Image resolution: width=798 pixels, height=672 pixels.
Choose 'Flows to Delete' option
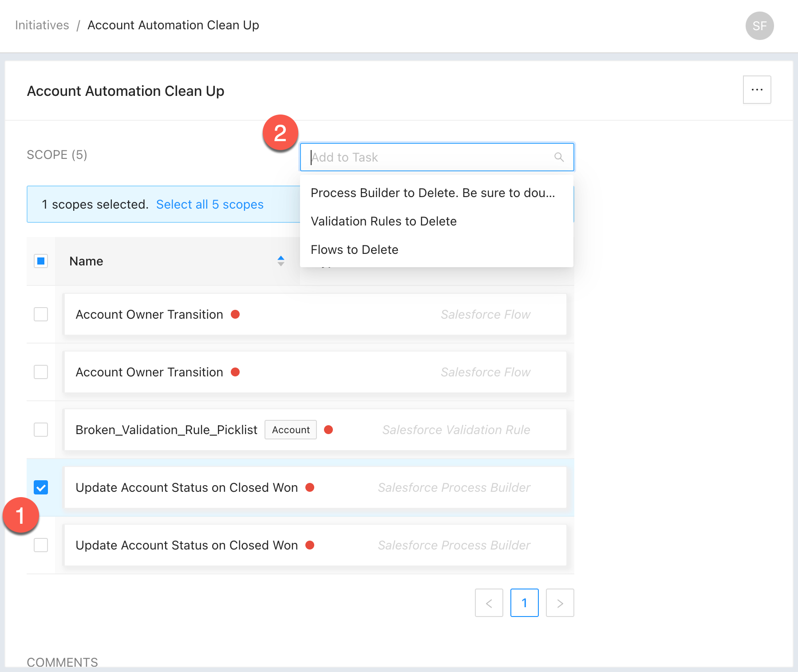pos(354,250)
